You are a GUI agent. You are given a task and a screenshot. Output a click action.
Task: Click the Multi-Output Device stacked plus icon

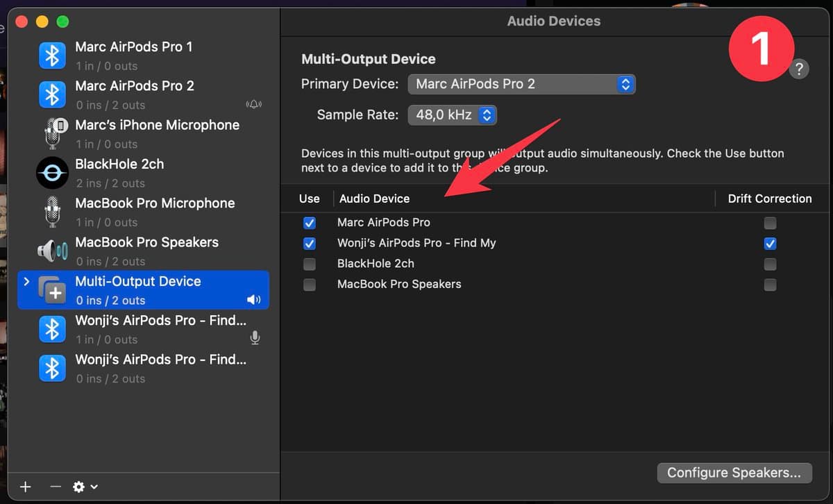52,289
